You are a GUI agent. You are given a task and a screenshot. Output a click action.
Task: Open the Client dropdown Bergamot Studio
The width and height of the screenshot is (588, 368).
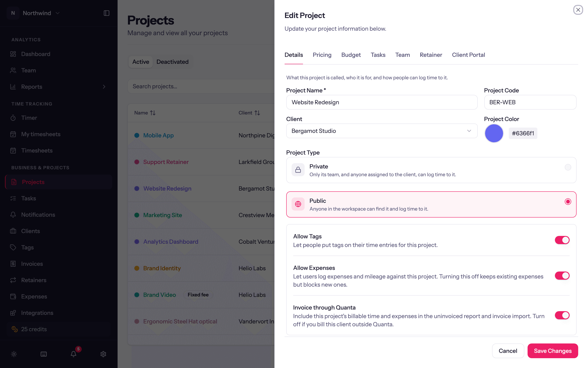click(382, 131)
